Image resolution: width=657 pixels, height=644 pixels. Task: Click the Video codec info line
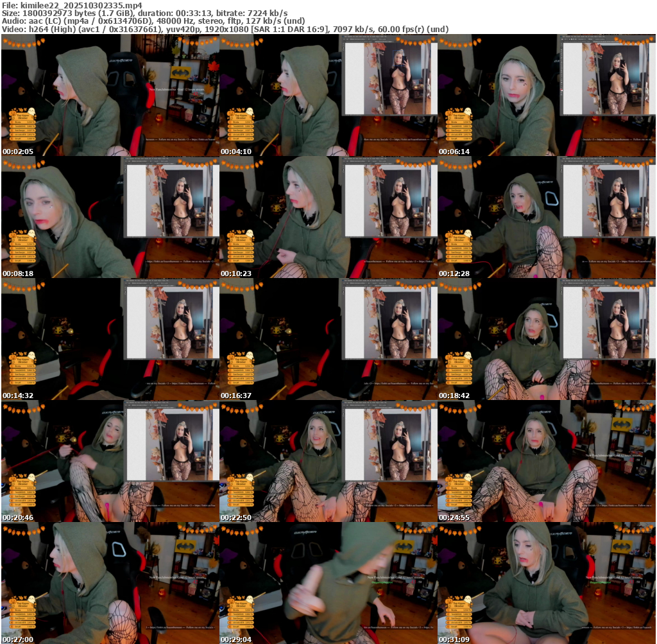225,30
